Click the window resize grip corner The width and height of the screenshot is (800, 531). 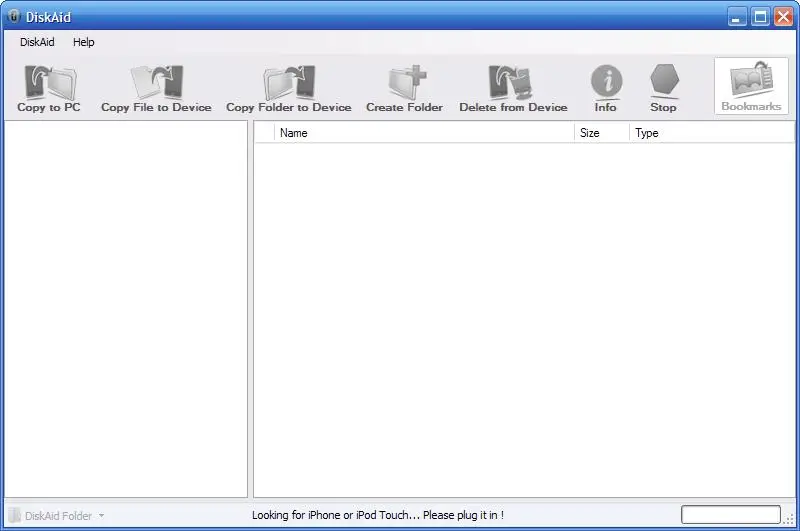(x=789, y=518)
